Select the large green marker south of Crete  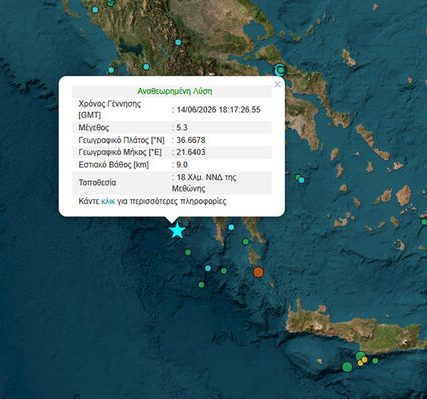(347, 367)
